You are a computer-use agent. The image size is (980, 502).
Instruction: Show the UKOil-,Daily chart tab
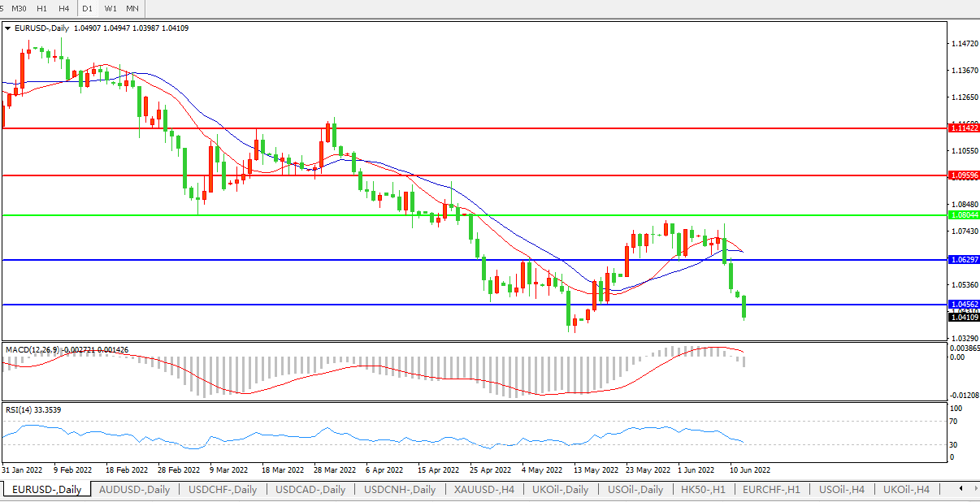point(560,489)
